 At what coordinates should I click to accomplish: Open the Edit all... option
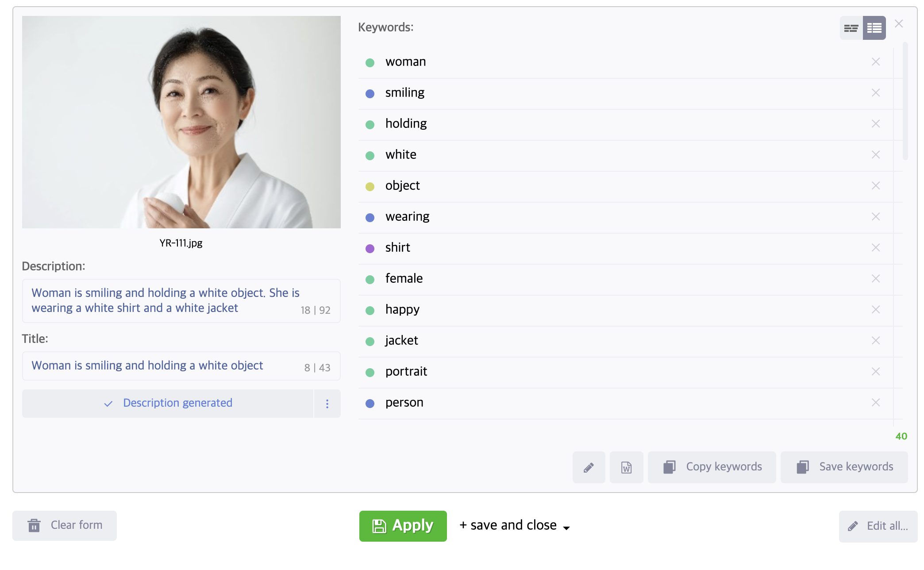tap(878, 526)
